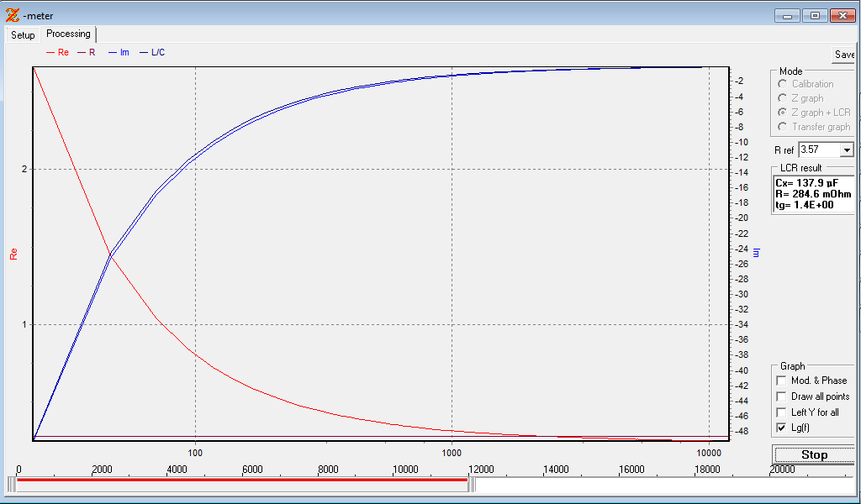The width and height of the screenshot is (861, 504).
Task: Click the 1000 label on graph X axis
Action: pos(452,453)
